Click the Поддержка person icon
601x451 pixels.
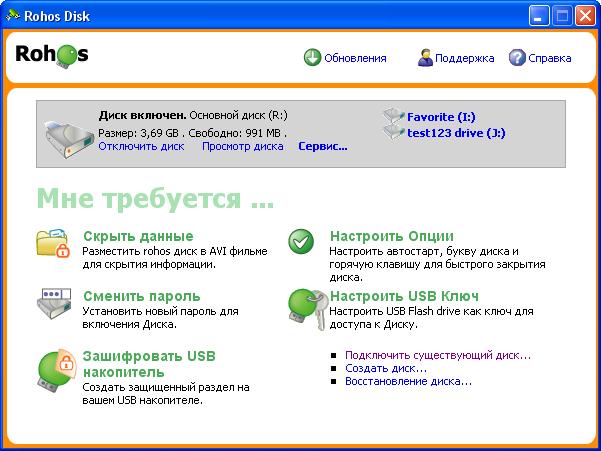[x=425, y=57]
